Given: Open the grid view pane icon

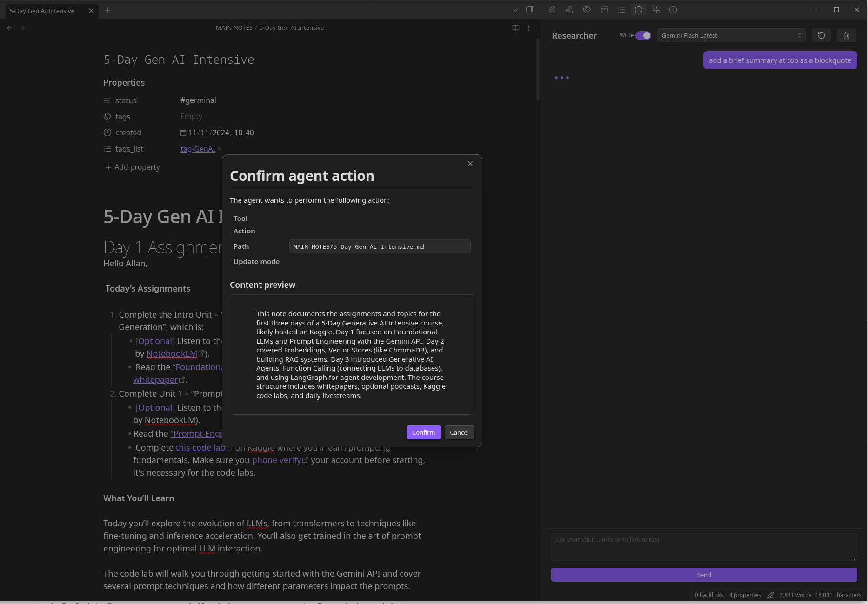Looking at the screenshot, I should click(x=656, y=10).
